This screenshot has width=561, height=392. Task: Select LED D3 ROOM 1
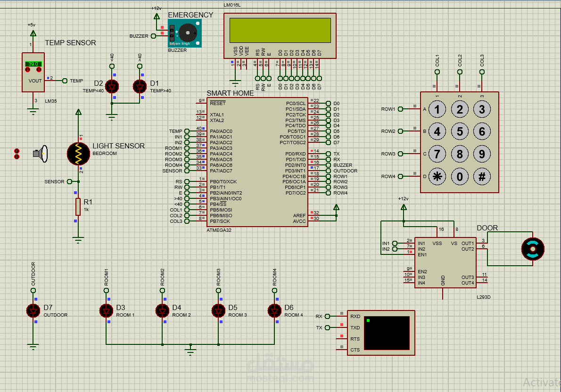pos(106,311)
